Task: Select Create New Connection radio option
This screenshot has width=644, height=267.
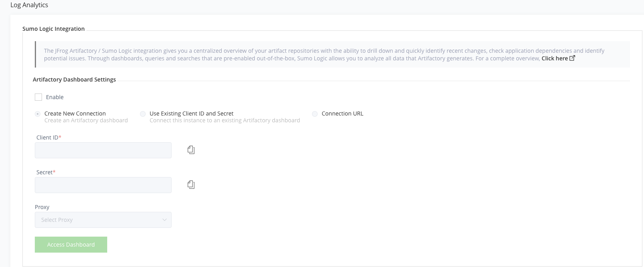Action: [38, 114]
